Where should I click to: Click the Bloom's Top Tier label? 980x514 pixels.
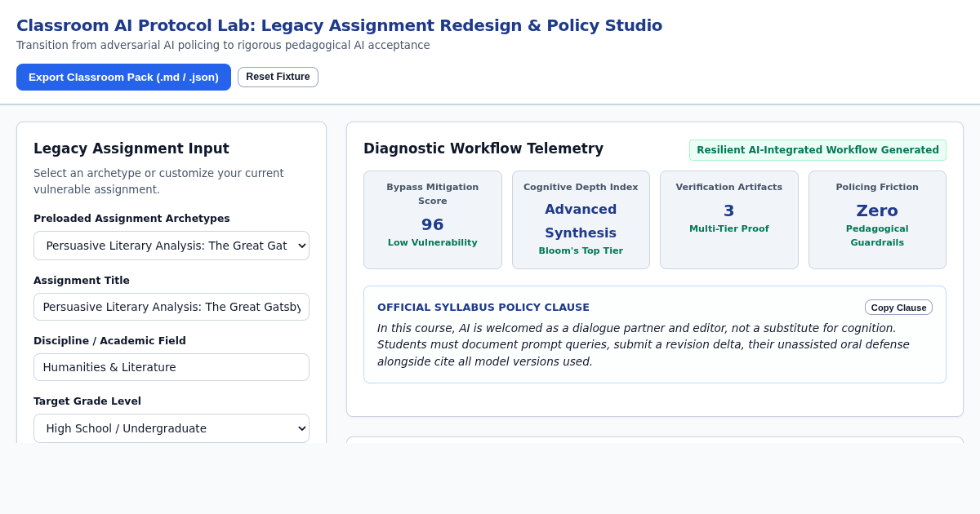click(x=581, y=250)
